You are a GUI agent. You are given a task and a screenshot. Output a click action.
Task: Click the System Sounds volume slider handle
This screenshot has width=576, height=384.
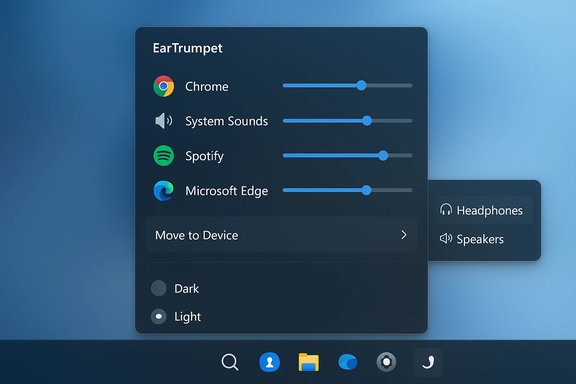(x=367, y=121)
